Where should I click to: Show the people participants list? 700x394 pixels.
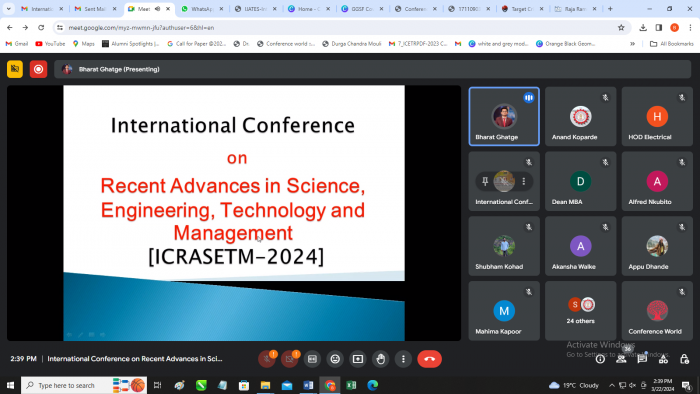[621, 359]
